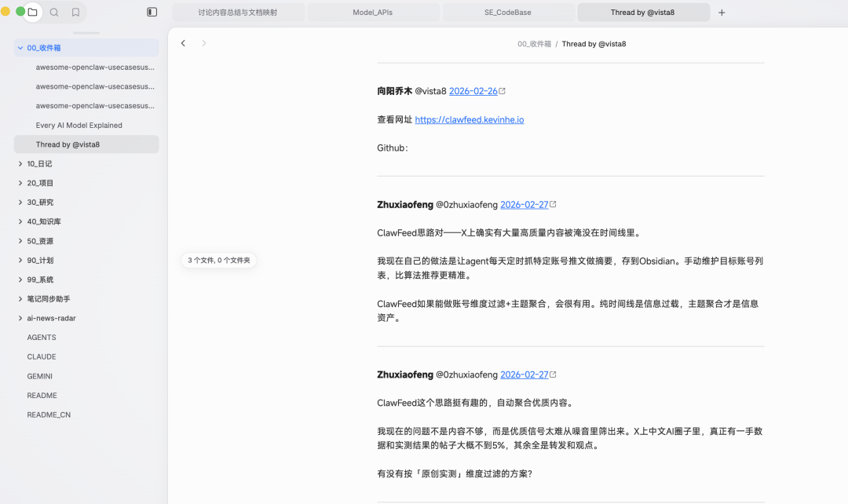The image size is (848, 504).
Task: Click the back navigation arrow above the note
Action: (183, 43)
